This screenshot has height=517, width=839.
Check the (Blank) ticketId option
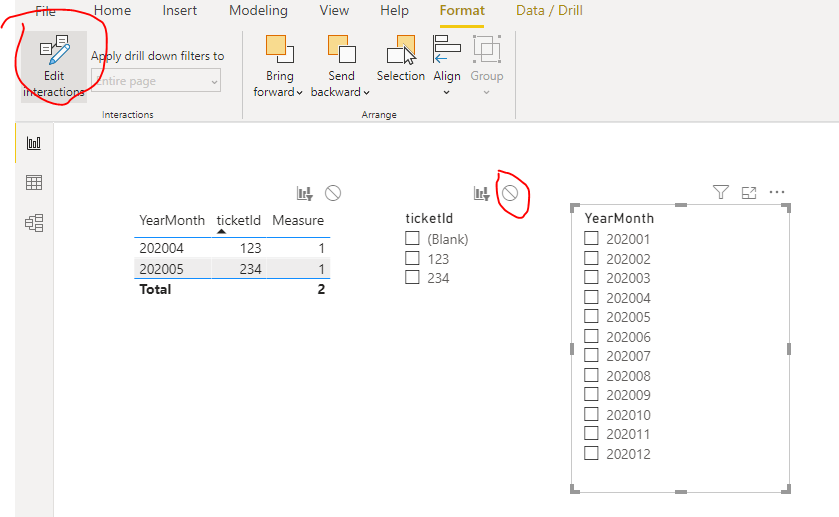tap(412, 238)
